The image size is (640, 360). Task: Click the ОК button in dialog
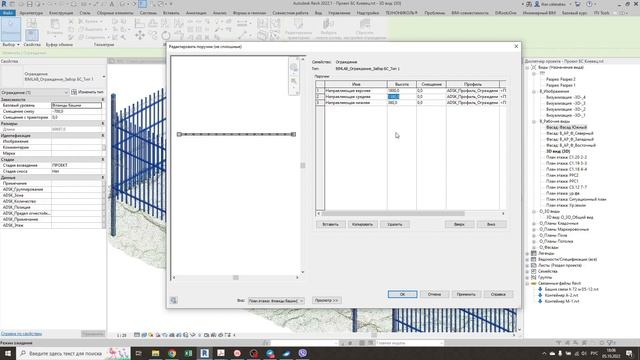click(402, 294)
